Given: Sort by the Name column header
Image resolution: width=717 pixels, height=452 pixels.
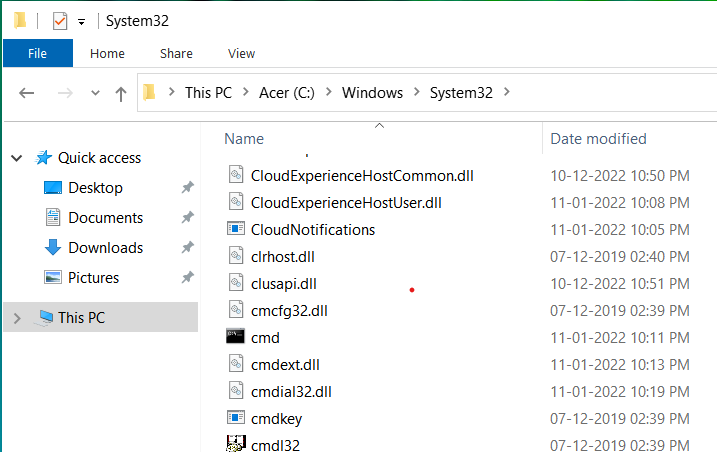Looking at the screenshot, I should 244,139.
